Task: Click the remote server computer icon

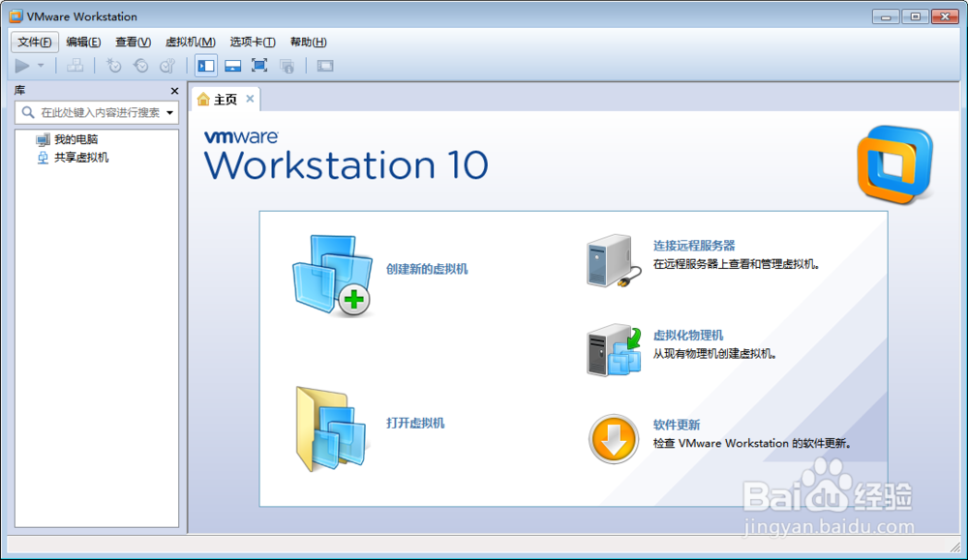Action: [x=614, y=261]
